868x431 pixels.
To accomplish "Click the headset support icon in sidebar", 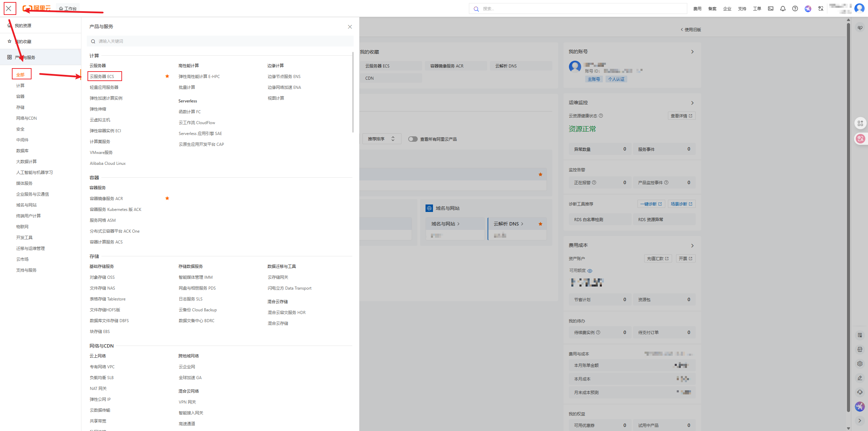I will (x=860, y=392).
